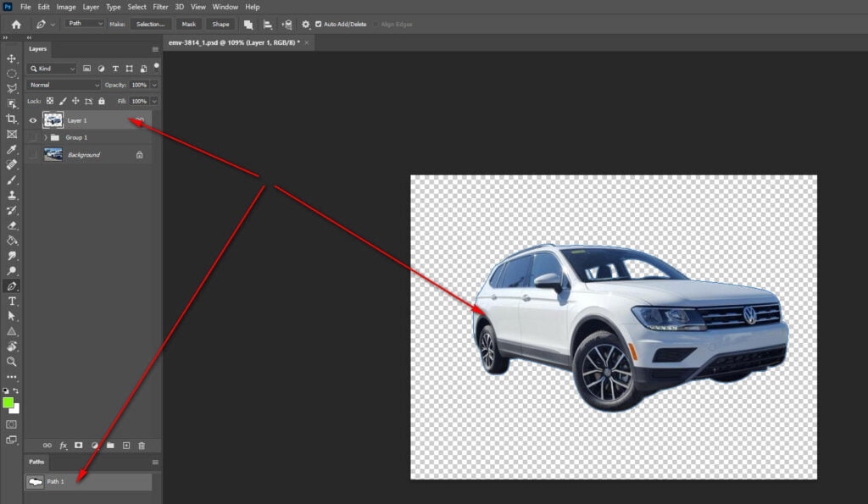Select the Healing Brush tool
Viewport: 868px width, 504px height.
tap(11, 164)
